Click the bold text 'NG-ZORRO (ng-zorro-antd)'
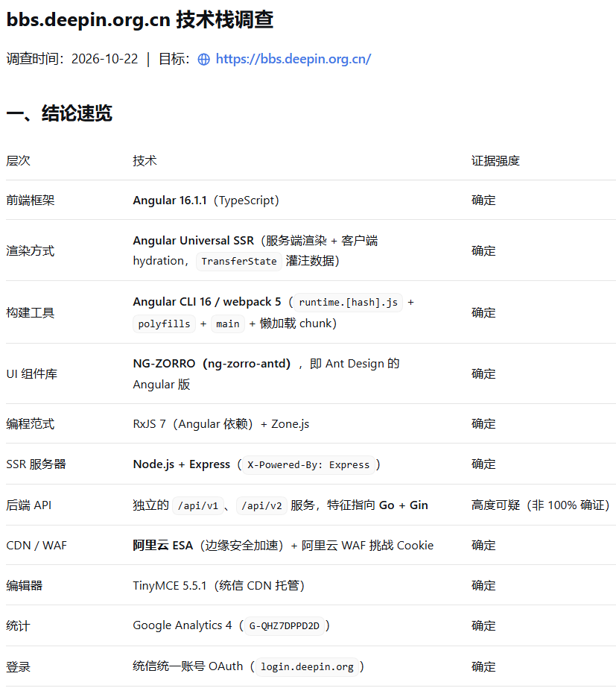Viewport: 616px width, 691px height. click(212, 364)
